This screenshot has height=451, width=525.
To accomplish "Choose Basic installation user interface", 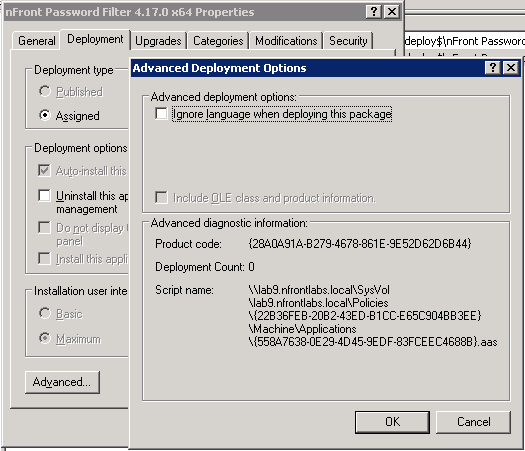I will [x=45, y=313].
